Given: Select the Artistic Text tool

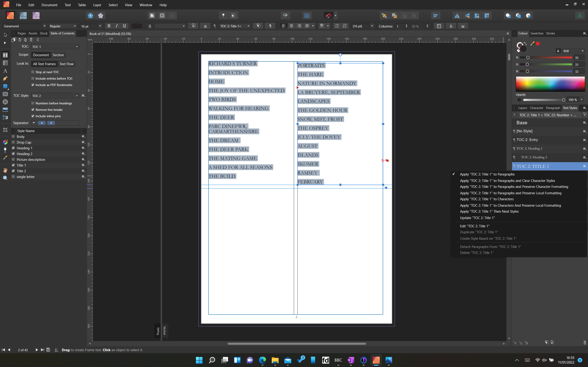Looking at the screenshot, I should pos(5,71).
